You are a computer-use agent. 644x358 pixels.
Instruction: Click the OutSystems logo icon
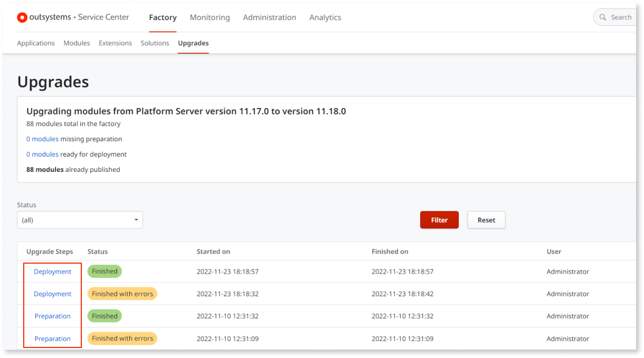(x=22, y=17)
